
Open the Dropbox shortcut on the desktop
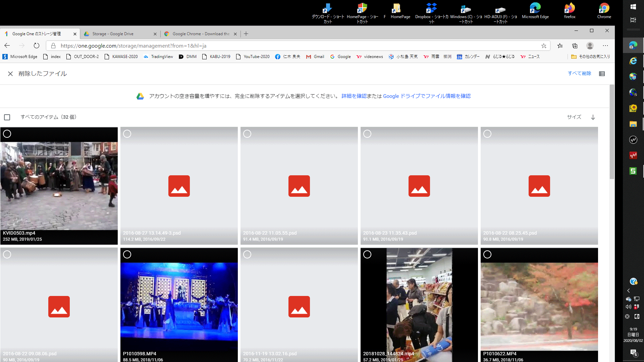[432, 13]
